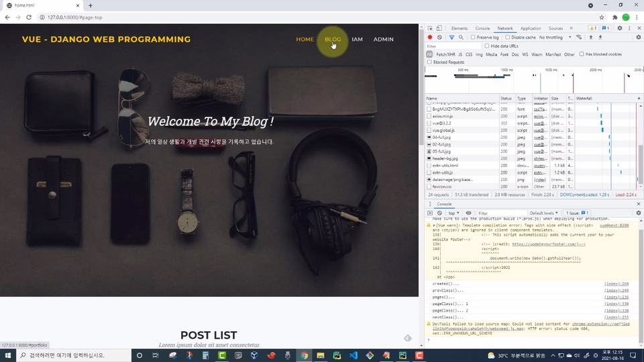Clear the console output
This screenshot has height=362, width=644.
439,213
